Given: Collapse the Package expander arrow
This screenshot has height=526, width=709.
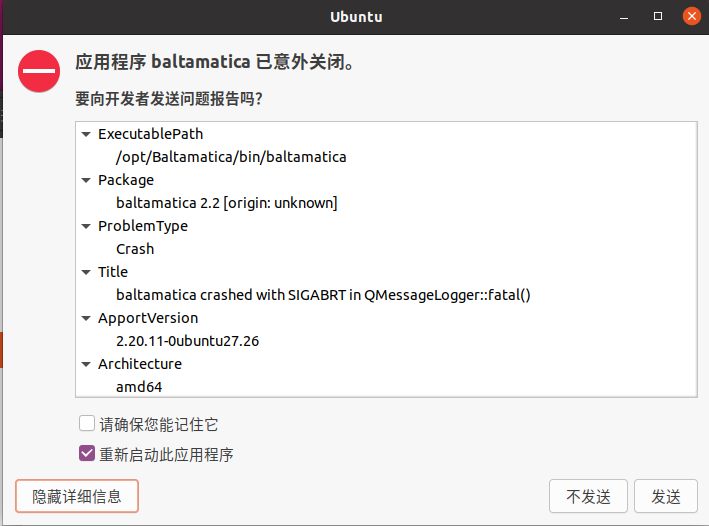Looking at the screenshot, I should click(86, 180).
